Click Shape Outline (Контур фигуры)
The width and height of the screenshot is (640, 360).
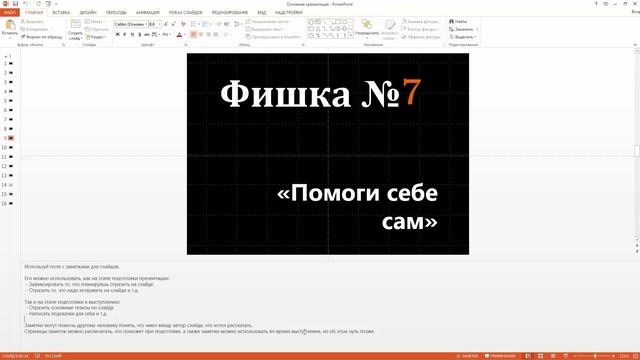(x=420, y=29)
